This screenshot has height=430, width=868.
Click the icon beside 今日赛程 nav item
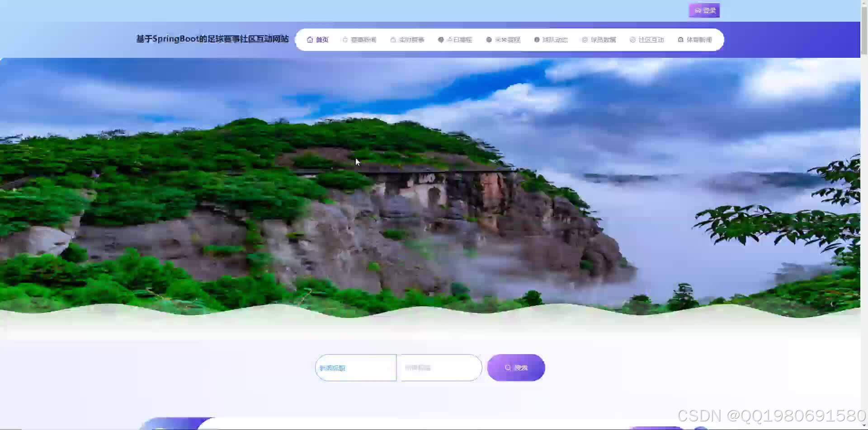(x=441, y=39)
